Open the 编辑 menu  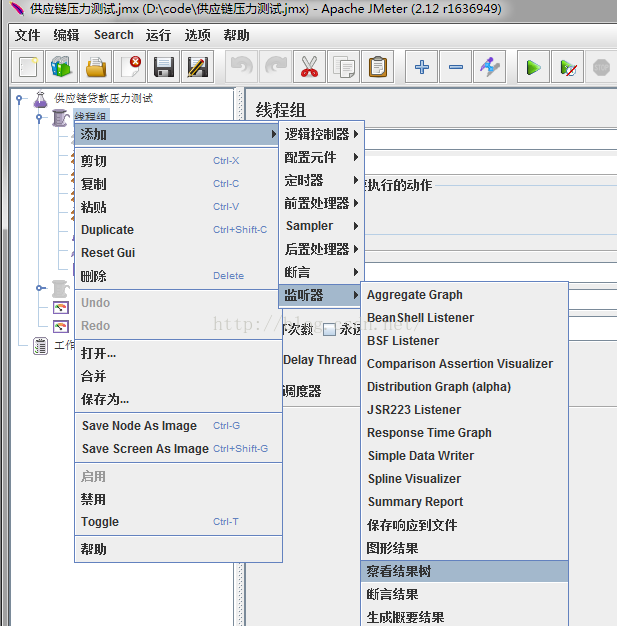[66, 35]
